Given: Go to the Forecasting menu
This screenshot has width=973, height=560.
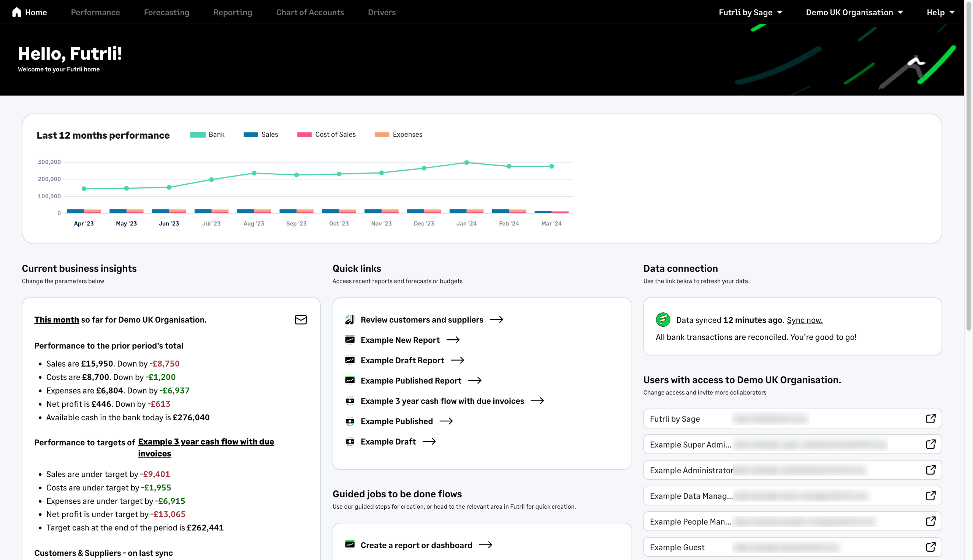Looking at the screenshot, I should click(x=166, y=12).
